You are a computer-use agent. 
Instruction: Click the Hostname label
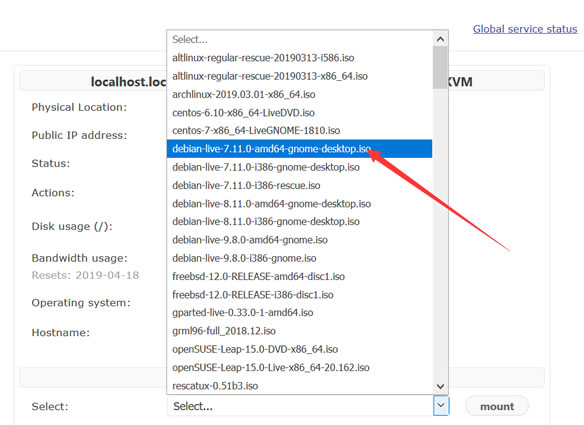[60, 333]
